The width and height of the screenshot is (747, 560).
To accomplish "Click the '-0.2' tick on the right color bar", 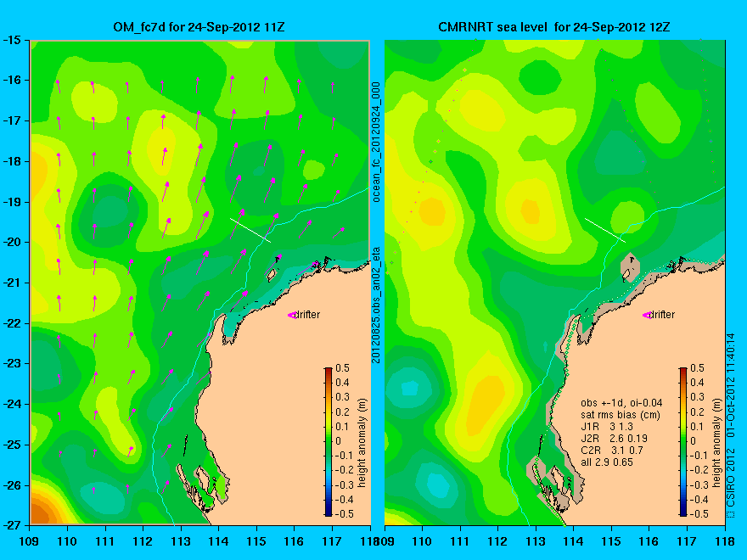I will [699, 470].
